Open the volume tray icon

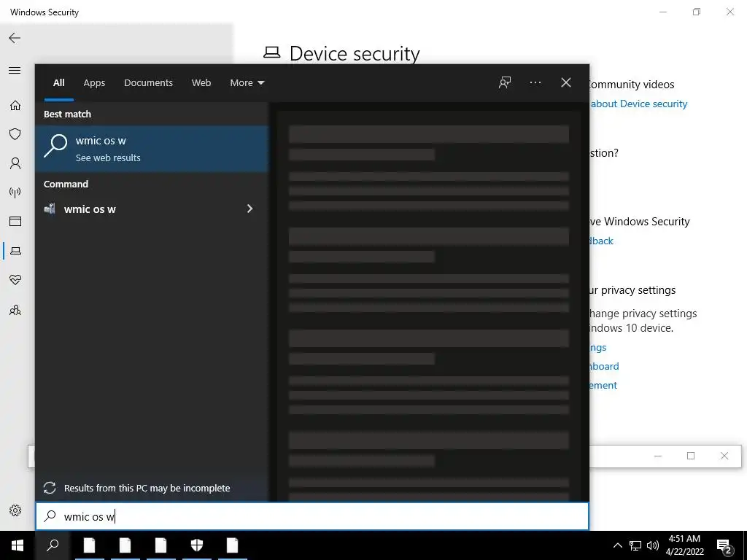click(653, 545)
